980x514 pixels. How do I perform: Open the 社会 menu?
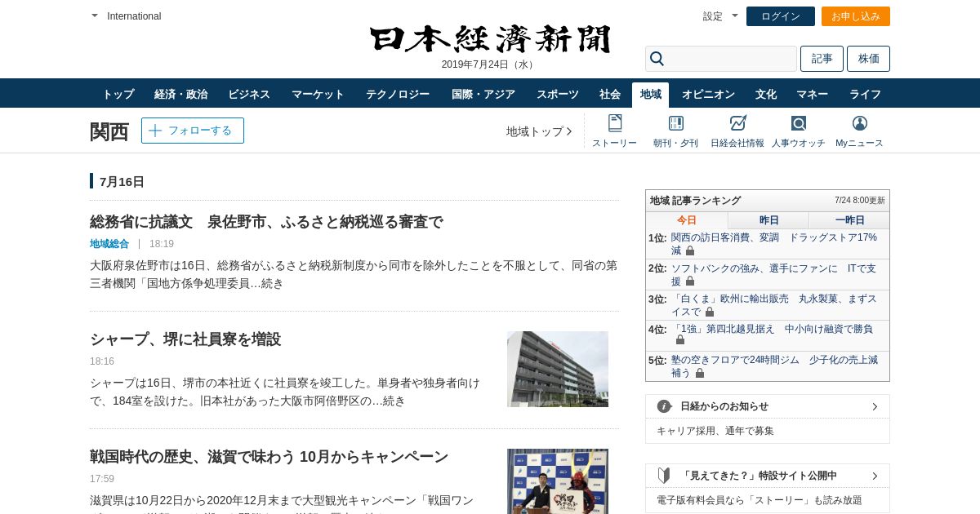coord(610,94)
